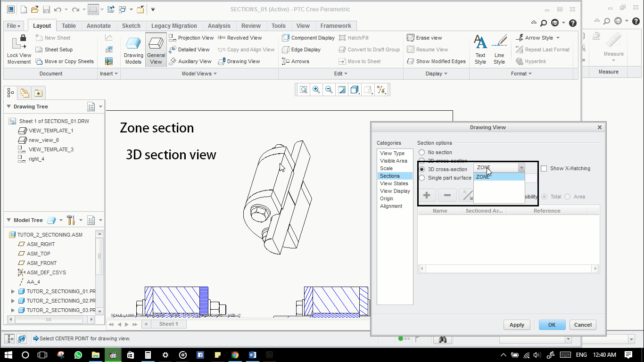Image resolution: width=644 pixels, height=362 pixels.
Task: Click the Sheet 1 tab
Action: coord(168,324)
